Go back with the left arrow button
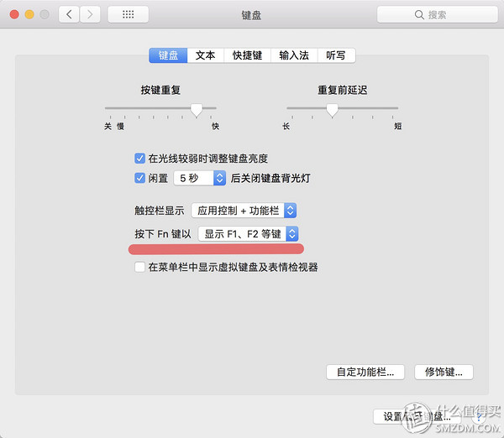 69,14
